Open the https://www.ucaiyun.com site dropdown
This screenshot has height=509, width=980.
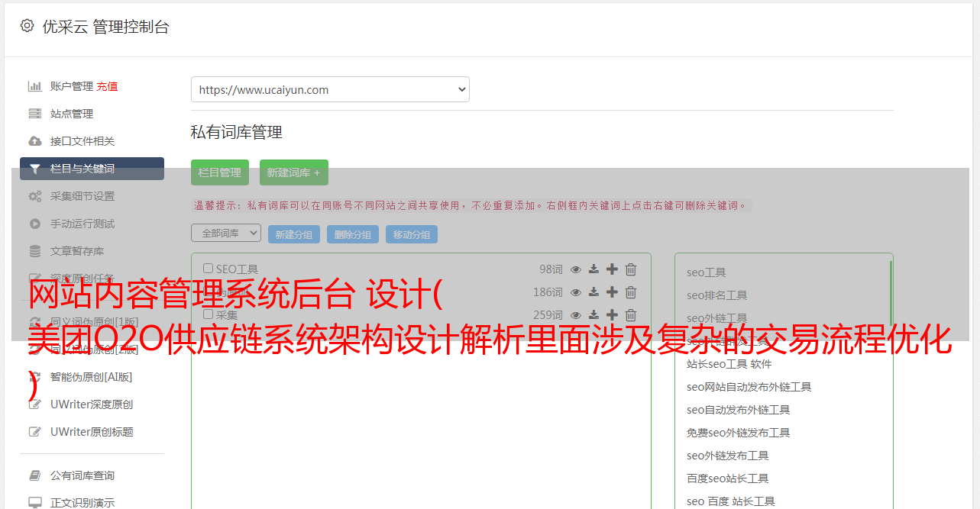[x=330, y=89]
